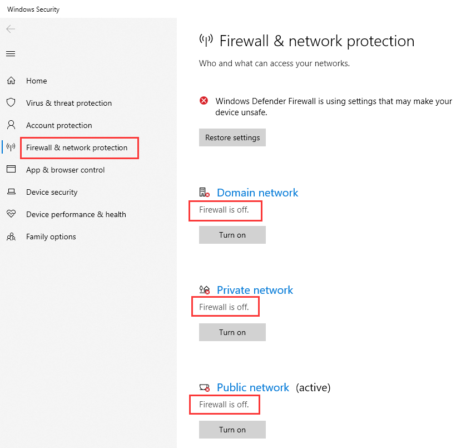Turn on the Private network firewall
The image size is (476, 448).
(232, 332)
